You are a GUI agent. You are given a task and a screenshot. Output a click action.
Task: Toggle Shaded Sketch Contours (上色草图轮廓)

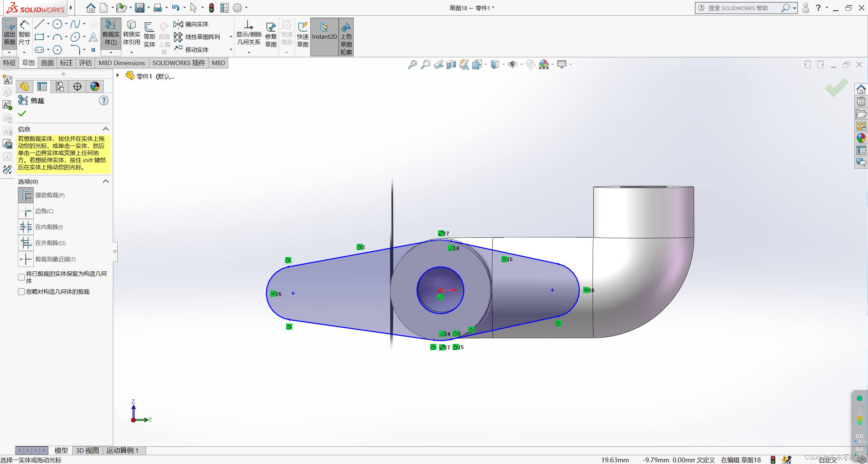coord(346,37)
